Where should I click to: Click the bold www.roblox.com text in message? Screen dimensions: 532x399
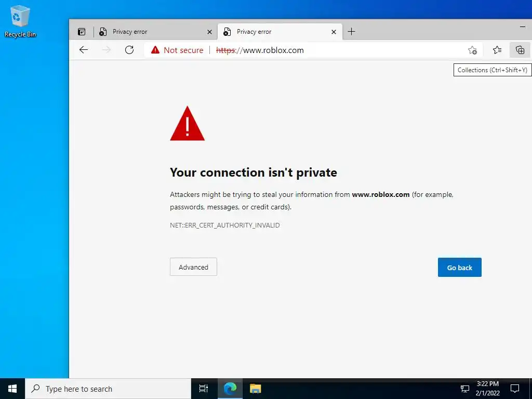[381, 195]
